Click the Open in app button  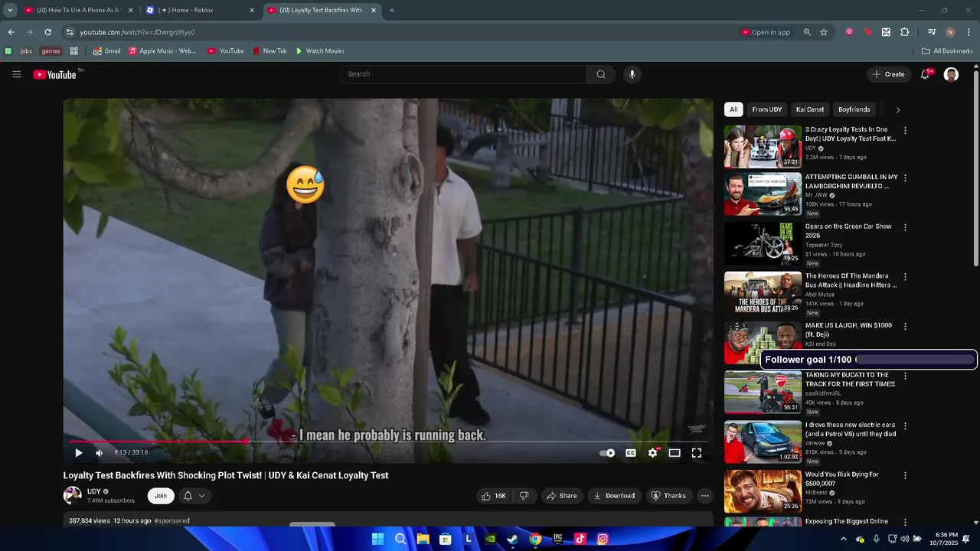(766, 32)
